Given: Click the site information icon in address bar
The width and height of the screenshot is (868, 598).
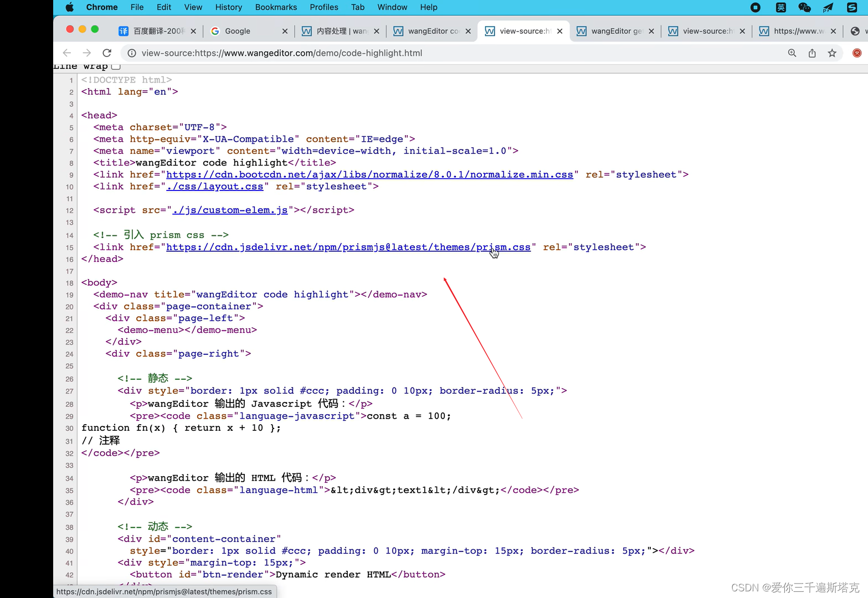Looking at the screenshot, I should pyautogui.click(x=131, y=53).
